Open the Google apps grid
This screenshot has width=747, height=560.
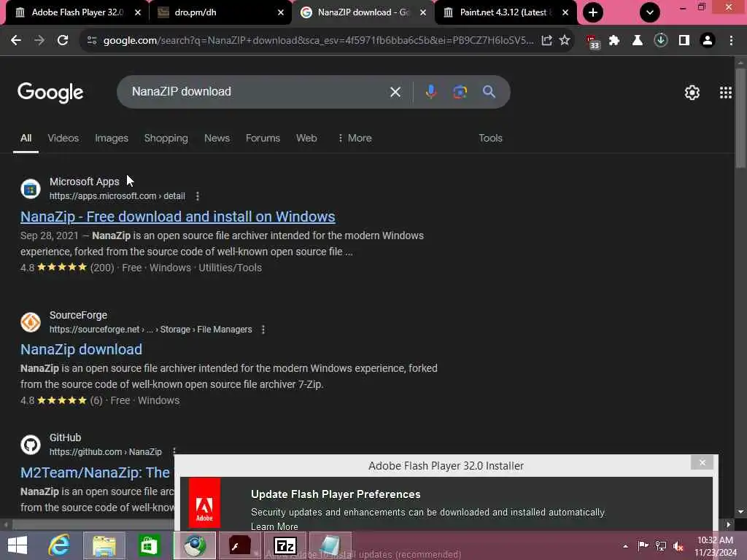(x=726, y=93)
